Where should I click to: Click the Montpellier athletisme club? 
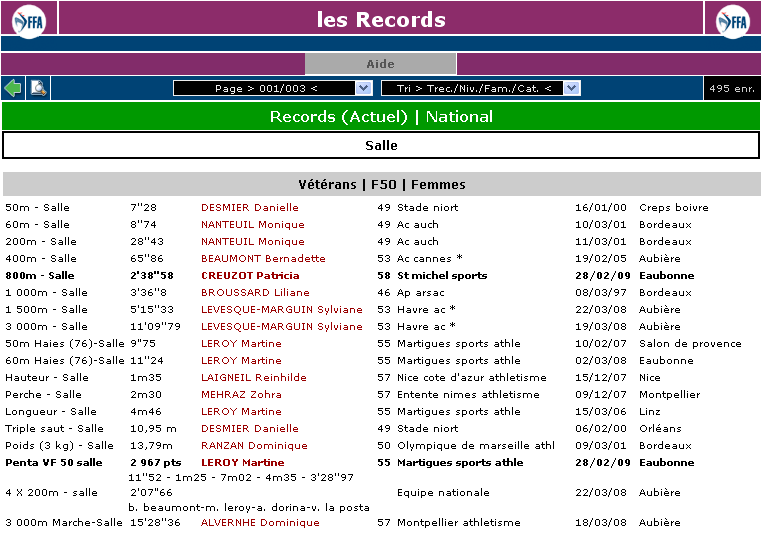click(458, 523)
